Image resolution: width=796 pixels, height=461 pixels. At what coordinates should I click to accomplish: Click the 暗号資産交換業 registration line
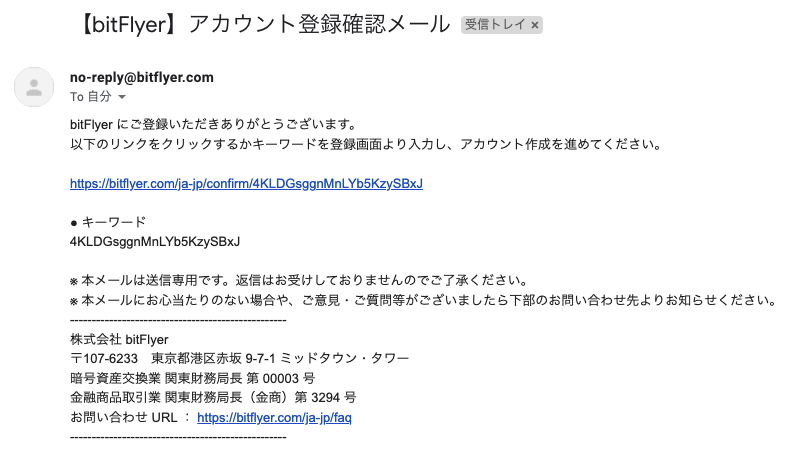pyautogui.click(x=192, y=378)
